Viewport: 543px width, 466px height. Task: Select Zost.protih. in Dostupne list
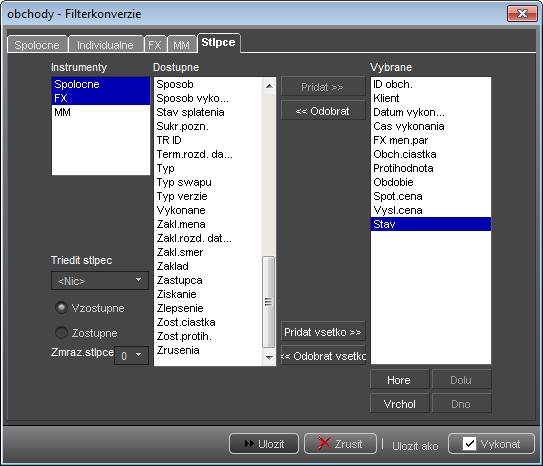[208, 336]
